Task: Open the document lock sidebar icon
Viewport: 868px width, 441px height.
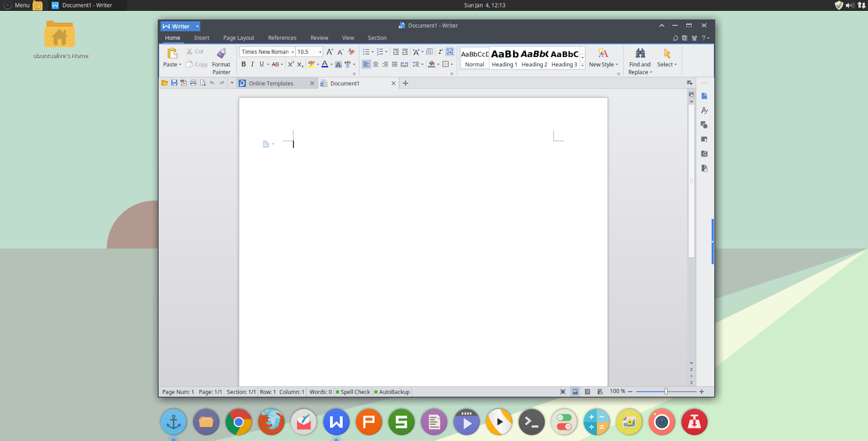Action: coord(704,168)
